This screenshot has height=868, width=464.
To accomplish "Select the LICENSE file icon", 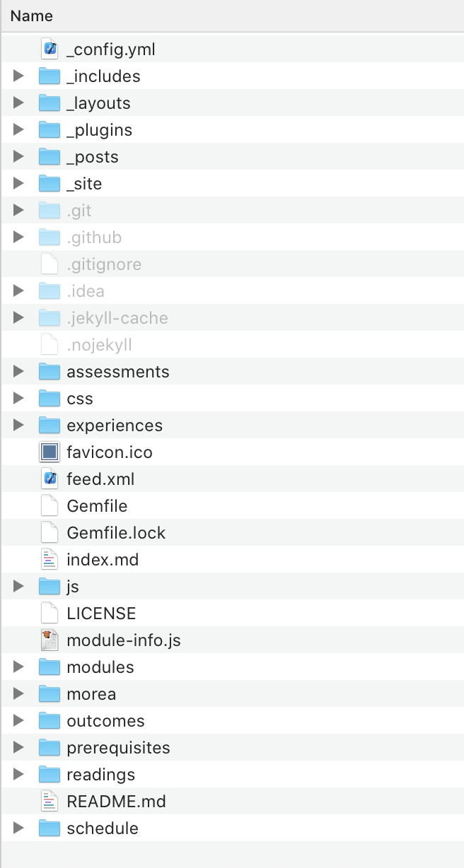I will (x=49, y=614).
